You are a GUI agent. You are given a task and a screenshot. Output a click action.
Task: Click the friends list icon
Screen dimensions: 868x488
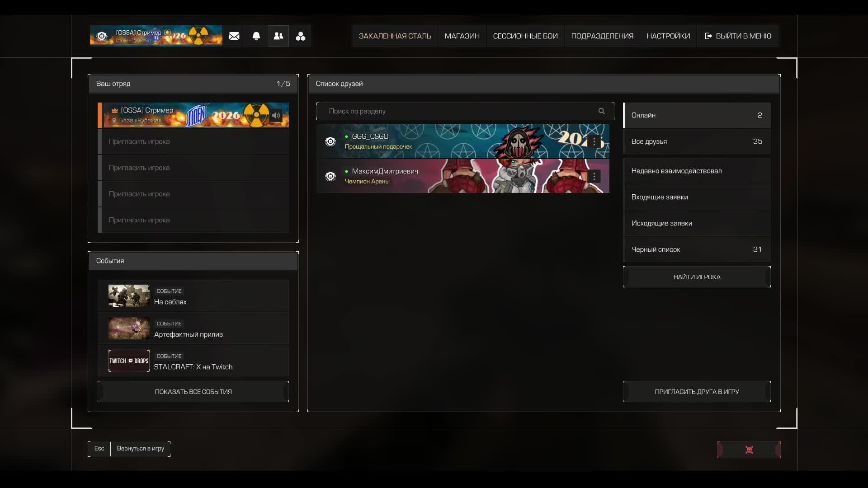click(x=278, y=36)
